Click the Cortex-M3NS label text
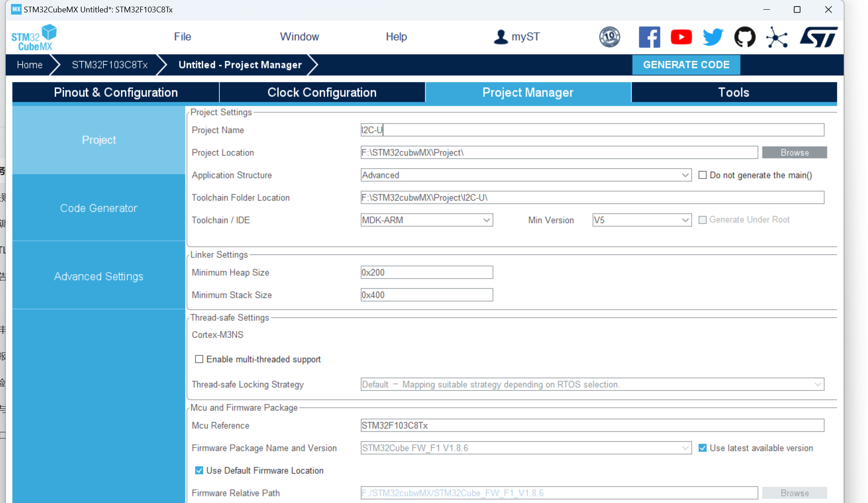The width and height of the screenshot is (868, 503). pos(218,335)
